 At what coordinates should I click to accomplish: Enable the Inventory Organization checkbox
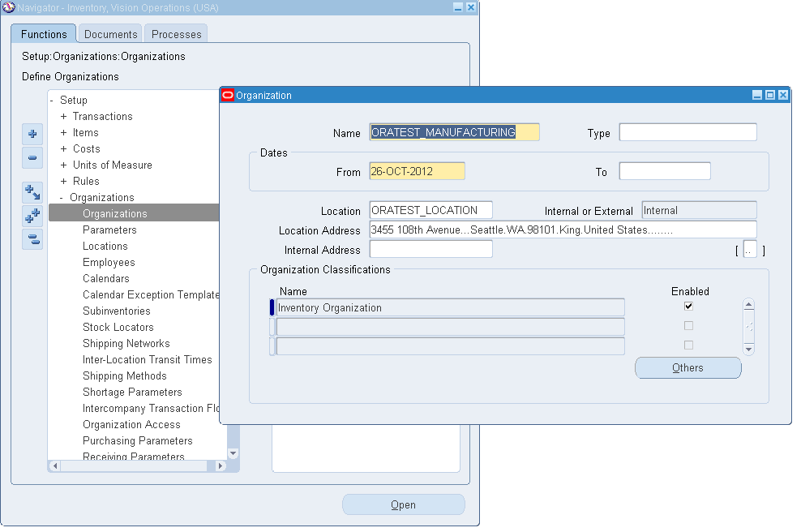688,306
